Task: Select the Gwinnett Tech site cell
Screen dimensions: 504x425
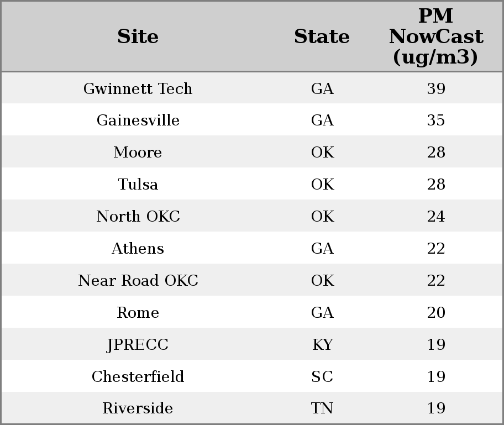Action: coord(138,88)
